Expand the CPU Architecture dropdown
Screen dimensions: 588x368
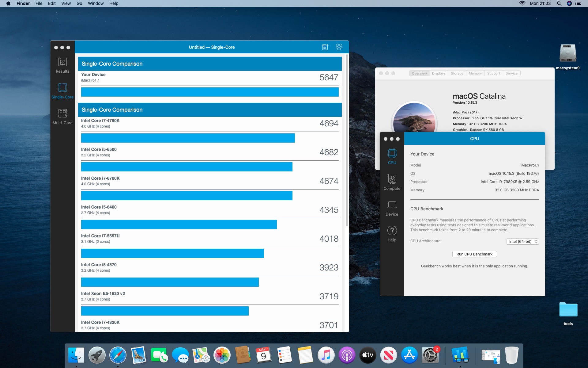pyautogui.click(x=522, y=242)
